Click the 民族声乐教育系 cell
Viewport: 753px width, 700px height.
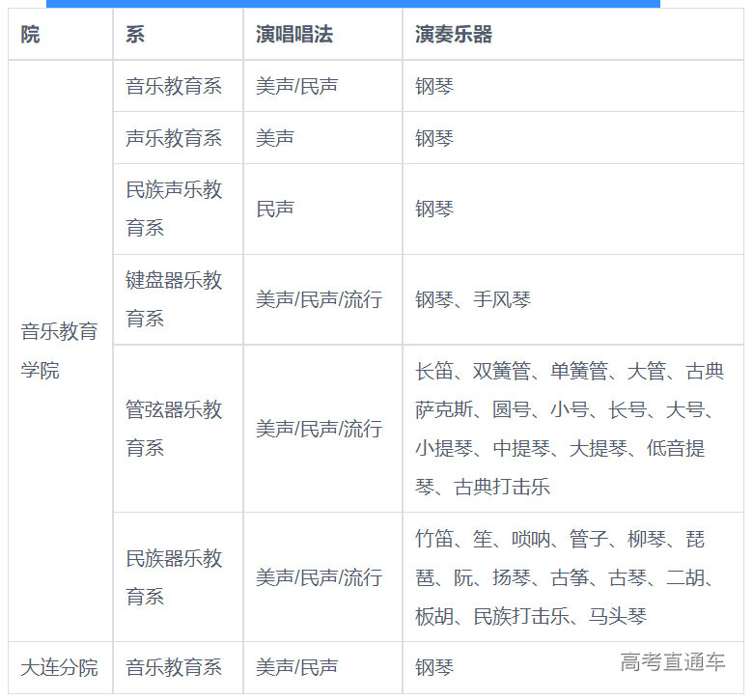174,209
